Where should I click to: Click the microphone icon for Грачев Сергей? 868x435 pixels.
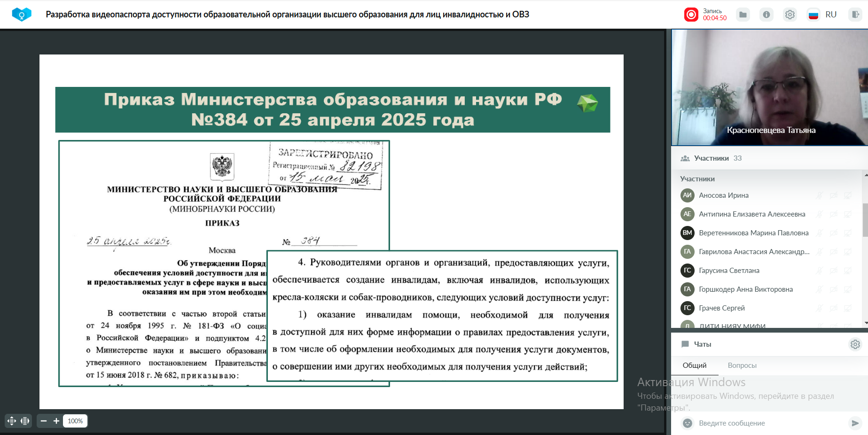tap(819, 308)
